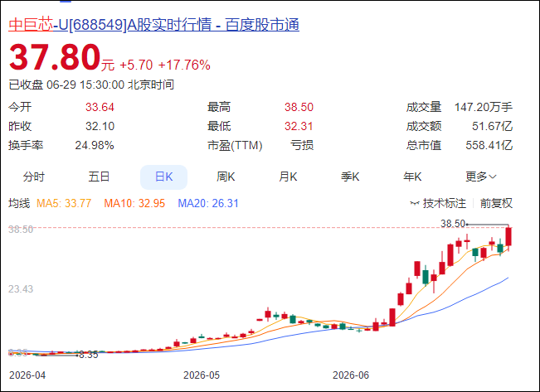Click the 最低 value 32.31
540x392 pixels.
[x=299, y=126]
